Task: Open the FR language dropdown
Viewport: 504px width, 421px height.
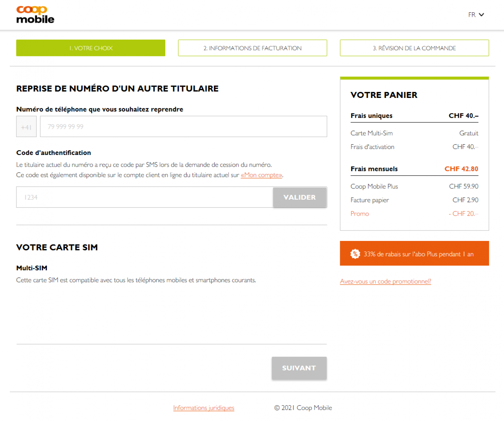Action: [x=476, y=15]
